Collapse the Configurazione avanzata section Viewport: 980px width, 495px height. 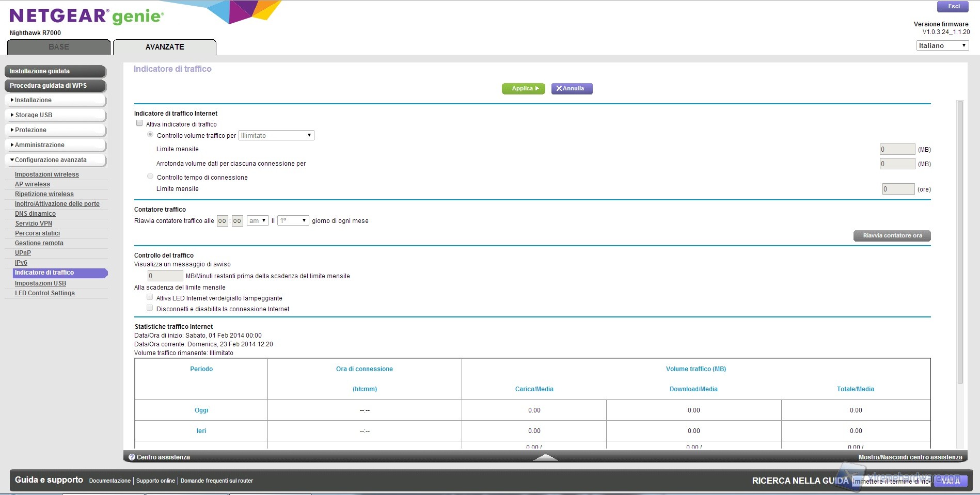coord(55,160)
